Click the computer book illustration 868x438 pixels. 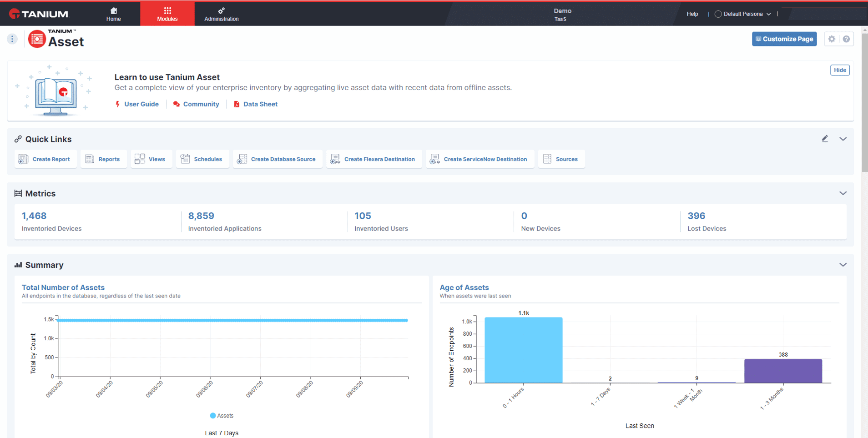(x=56, y=96)
